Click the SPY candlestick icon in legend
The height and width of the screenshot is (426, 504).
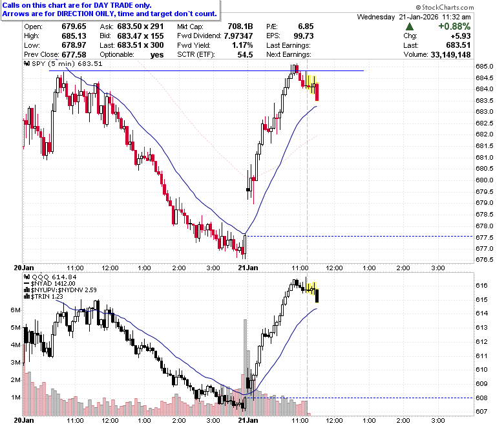(27, 63)
